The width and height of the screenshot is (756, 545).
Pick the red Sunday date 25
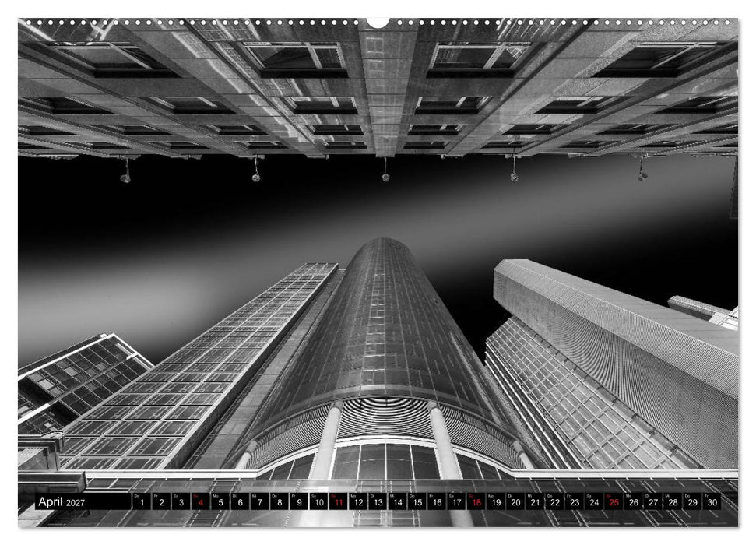point(614,501)
